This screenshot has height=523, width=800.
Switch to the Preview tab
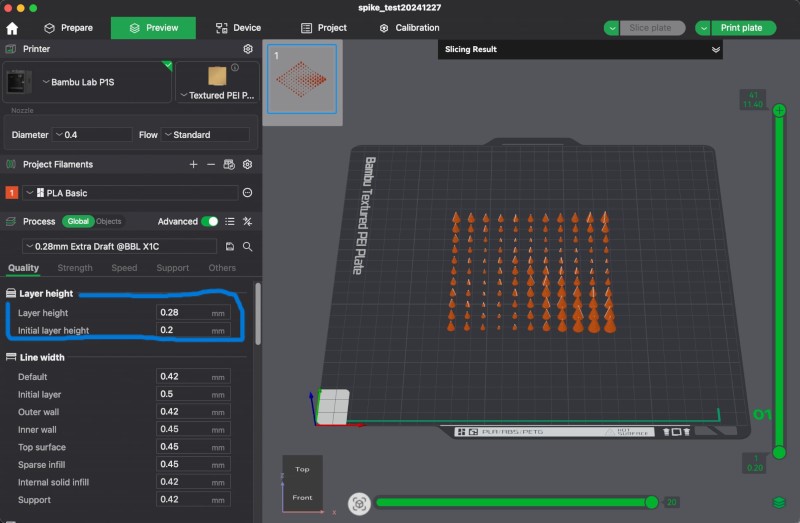153,28
